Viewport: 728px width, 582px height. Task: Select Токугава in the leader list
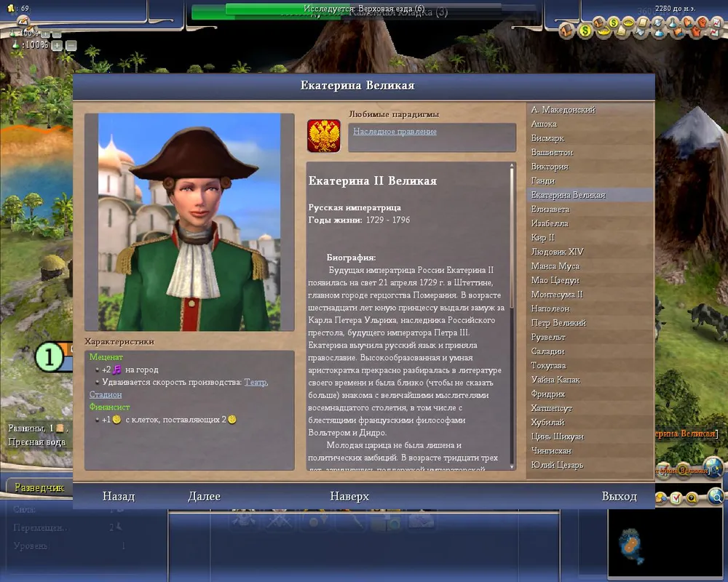click(x=590, y=365)
